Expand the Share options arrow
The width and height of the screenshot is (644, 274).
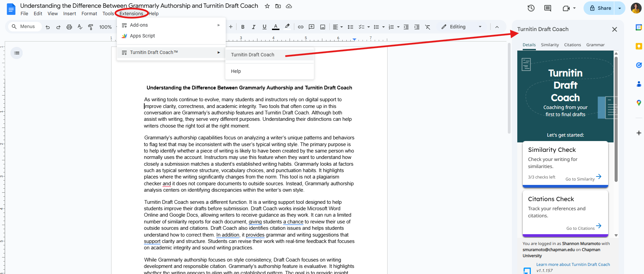coord(620,8)
